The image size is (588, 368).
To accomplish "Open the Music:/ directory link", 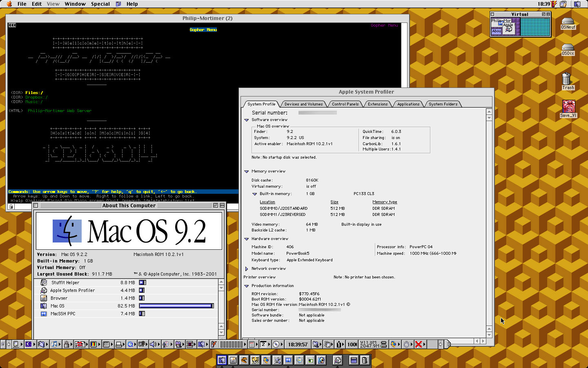I will pos(34,102).
